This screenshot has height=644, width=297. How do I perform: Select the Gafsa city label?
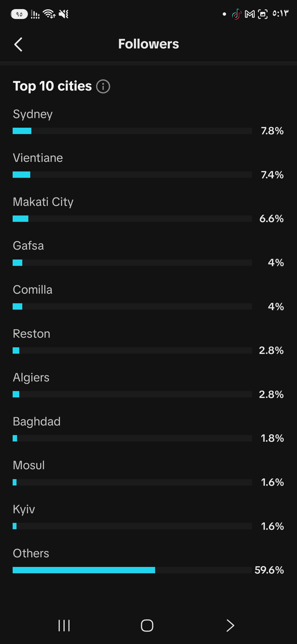point(28,246)
